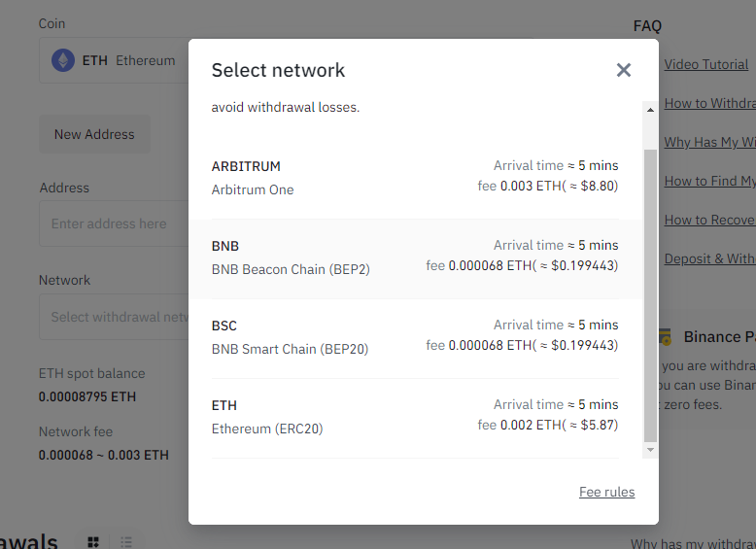Open the How to Withdraw FAQ link
Viewport: 756px width, 549px height.
709,103
